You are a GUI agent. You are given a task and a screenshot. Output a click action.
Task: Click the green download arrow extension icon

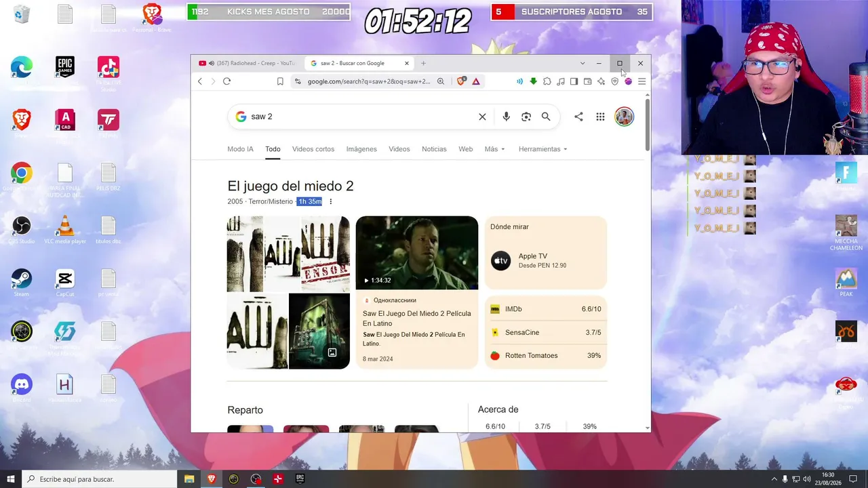tap(533, 81)
